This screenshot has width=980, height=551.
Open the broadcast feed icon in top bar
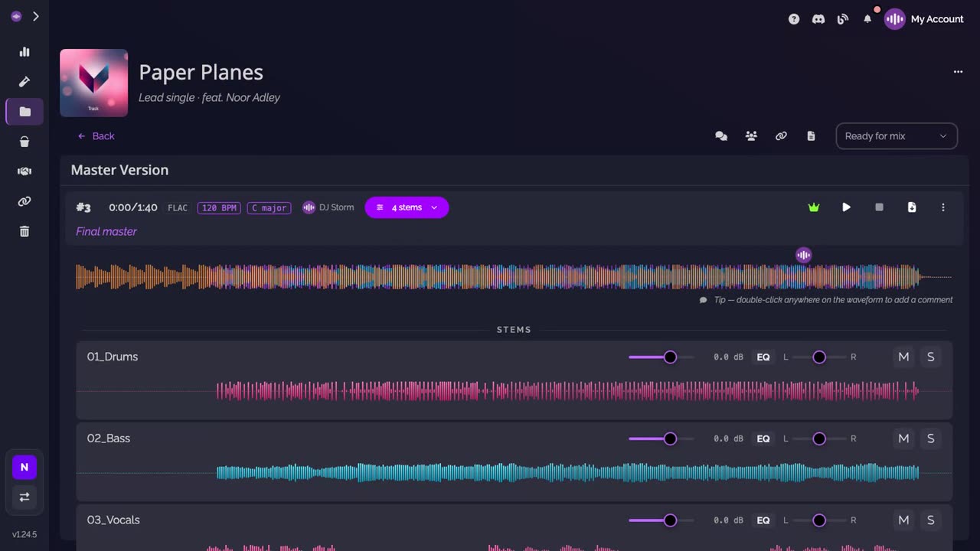click(843, 19)
